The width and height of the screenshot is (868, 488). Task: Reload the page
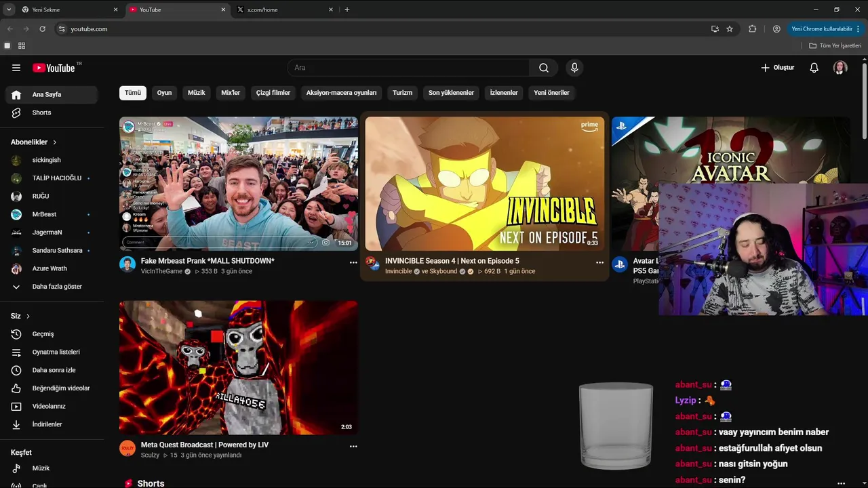pos(42,29)
